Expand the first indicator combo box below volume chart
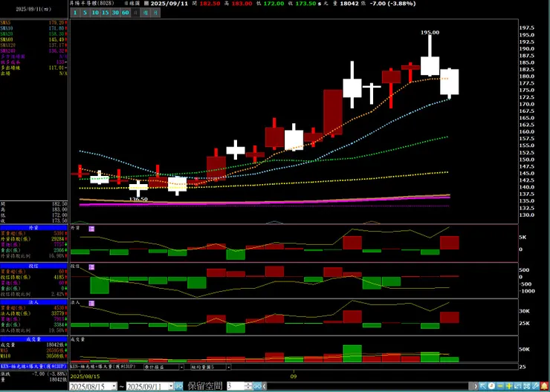550x392 pixels. (x=181, y=367)
